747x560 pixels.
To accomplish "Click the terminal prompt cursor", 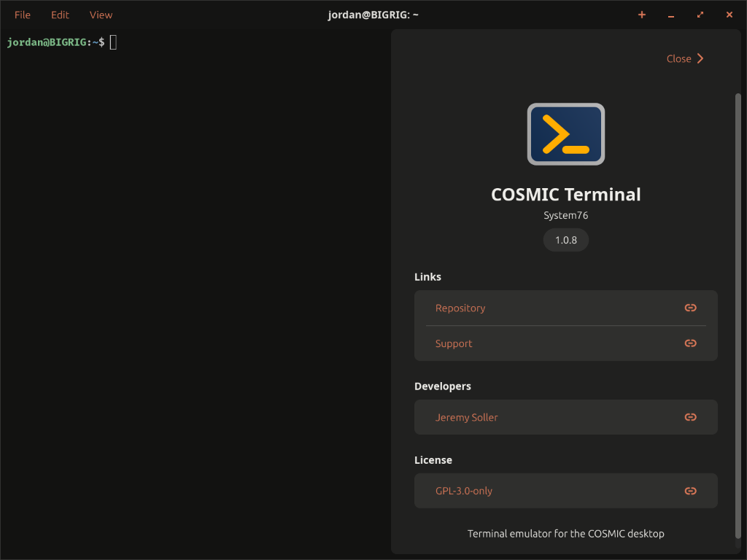I will click(113, 42).
